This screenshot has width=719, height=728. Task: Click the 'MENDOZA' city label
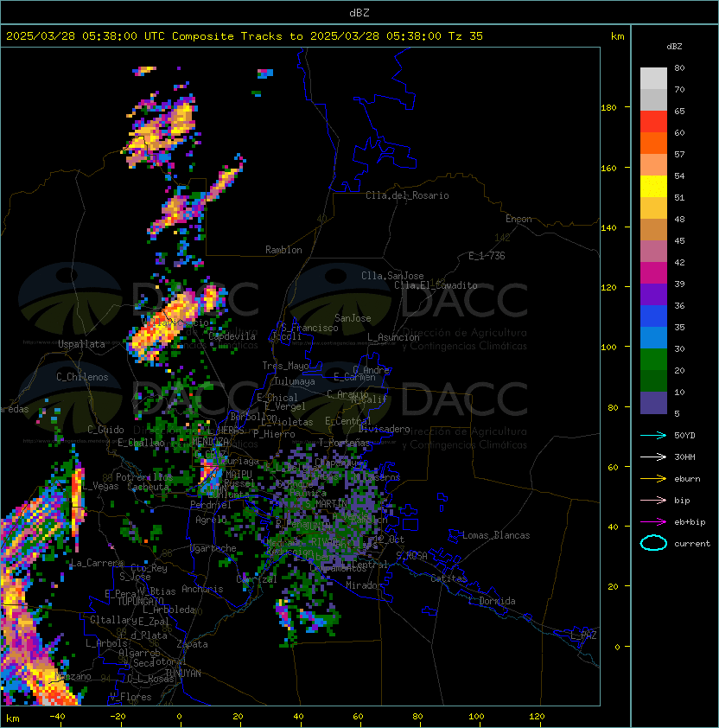tap(210, 441)
